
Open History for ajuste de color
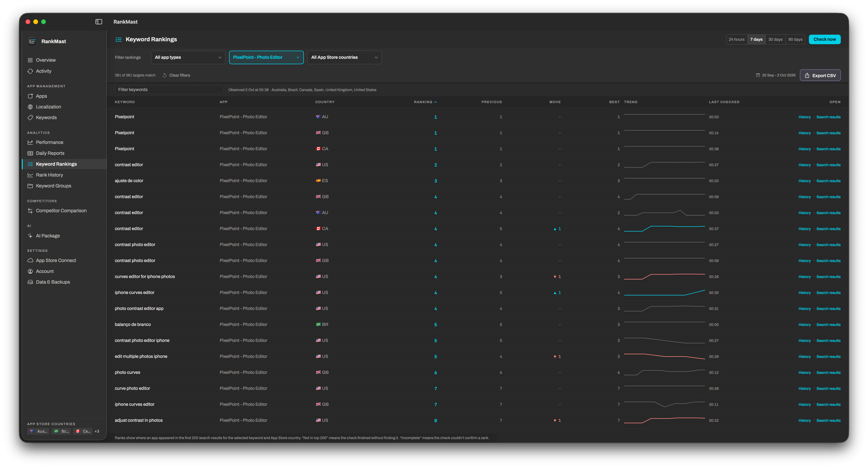point(804,181)
